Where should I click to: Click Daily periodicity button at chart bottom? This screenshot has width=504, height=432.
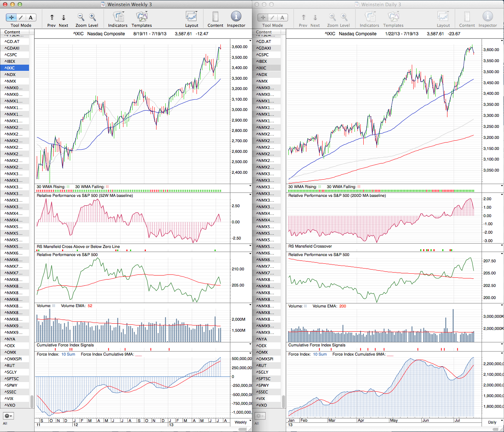coord(492,422)
